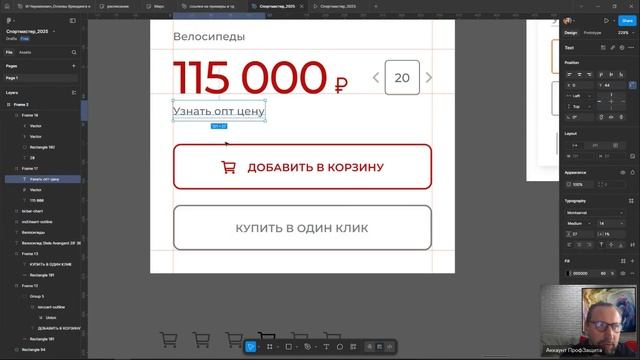Remove the fill with minus icon

point(632,273)
